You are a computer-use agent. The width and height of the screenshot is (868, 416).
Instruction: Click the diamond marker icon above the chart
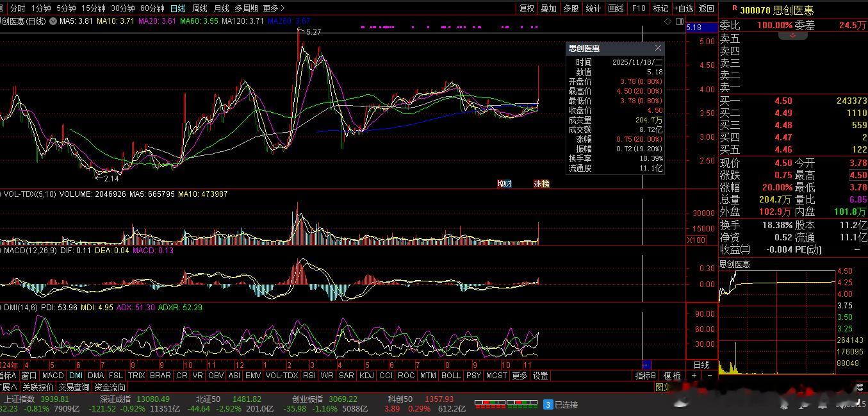[668, 21]
